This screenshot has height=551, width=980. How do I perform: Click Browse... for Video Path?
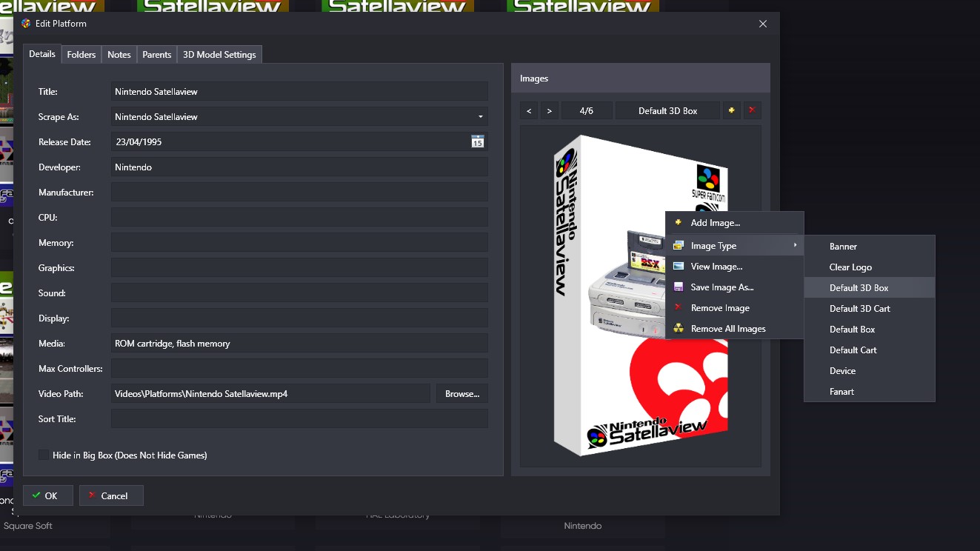coord(462,393)
